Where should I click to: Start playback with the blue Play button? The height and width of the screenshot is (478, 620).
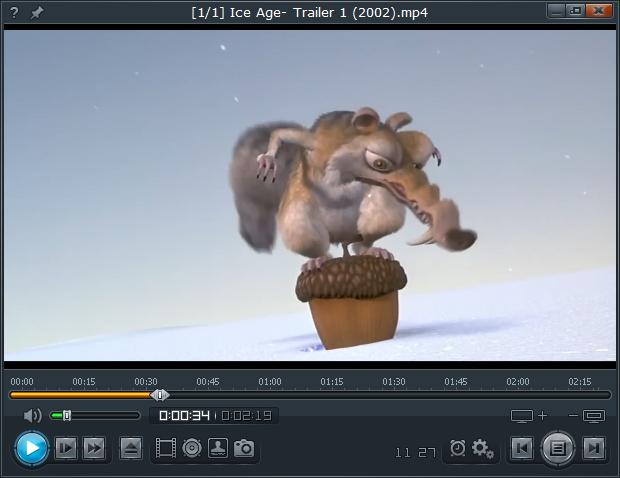[x=32, y=448]
